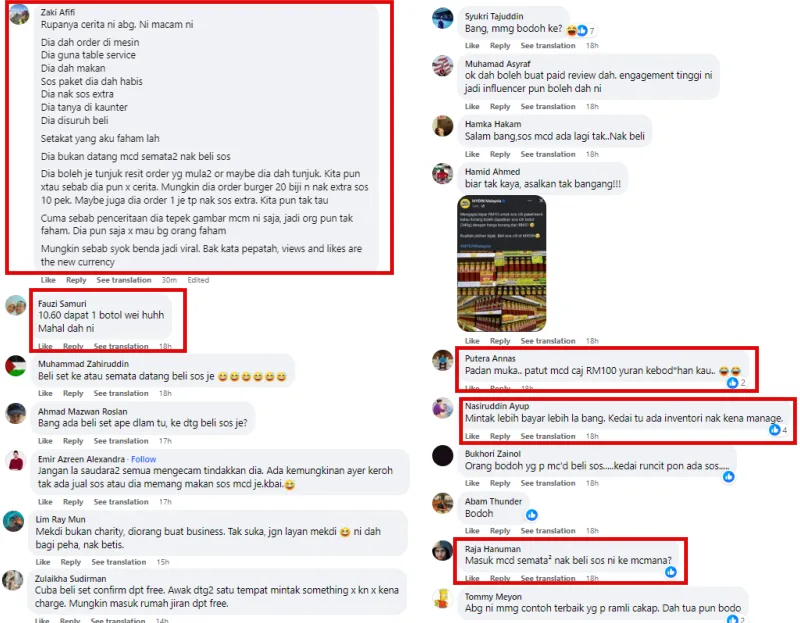
Task: Open Muhammad Zahiruddin's Palestine flag avatar
Action: [15, 365]
